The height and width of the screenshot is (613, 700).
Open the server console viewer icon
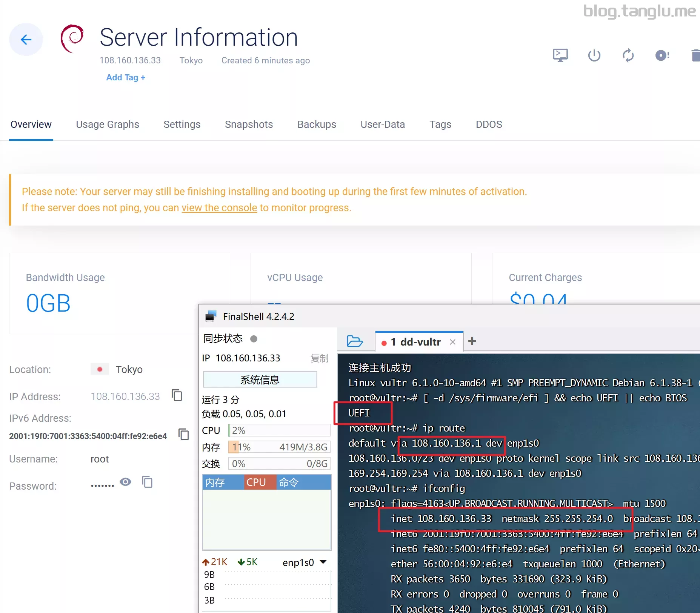tap(560, 55)
